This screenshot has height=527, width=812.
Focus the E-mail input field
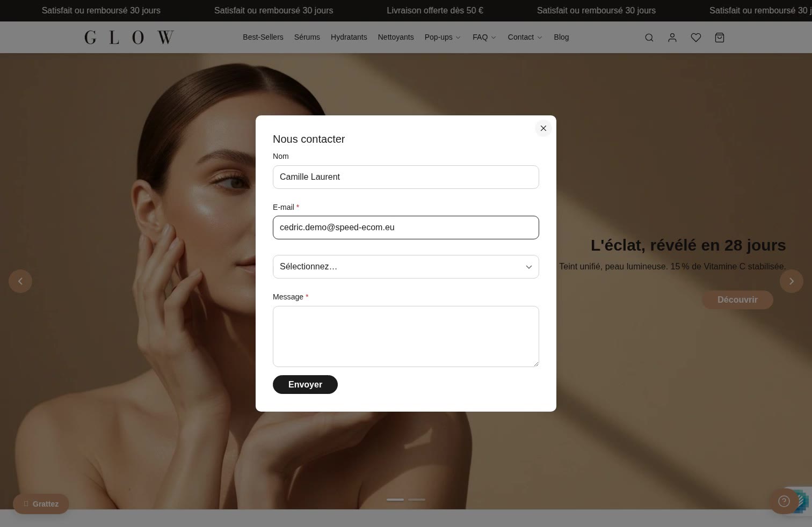coord(406,228)
